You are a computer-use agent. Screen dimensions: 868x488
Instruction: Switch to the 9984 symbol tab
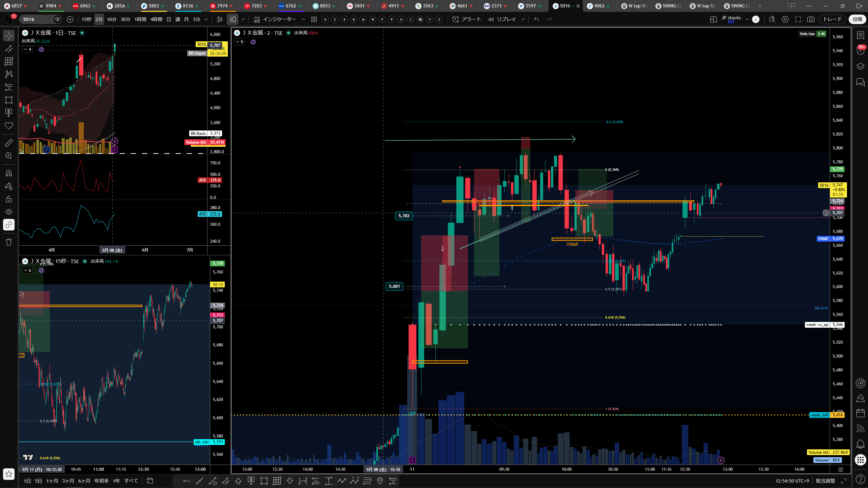pos(51,6)
